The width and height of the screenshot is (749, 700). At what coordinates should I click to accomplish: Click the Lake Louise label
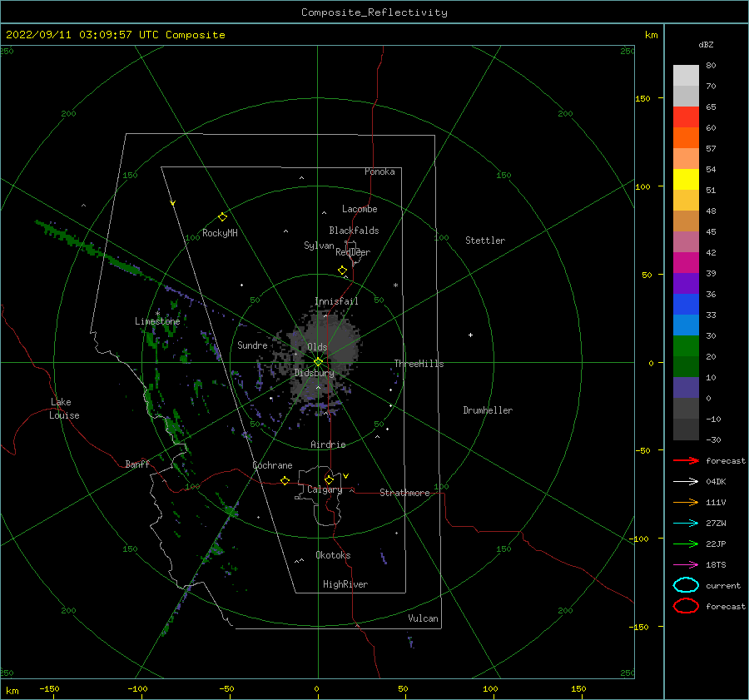pyautogui.click(x=64, y=409)
